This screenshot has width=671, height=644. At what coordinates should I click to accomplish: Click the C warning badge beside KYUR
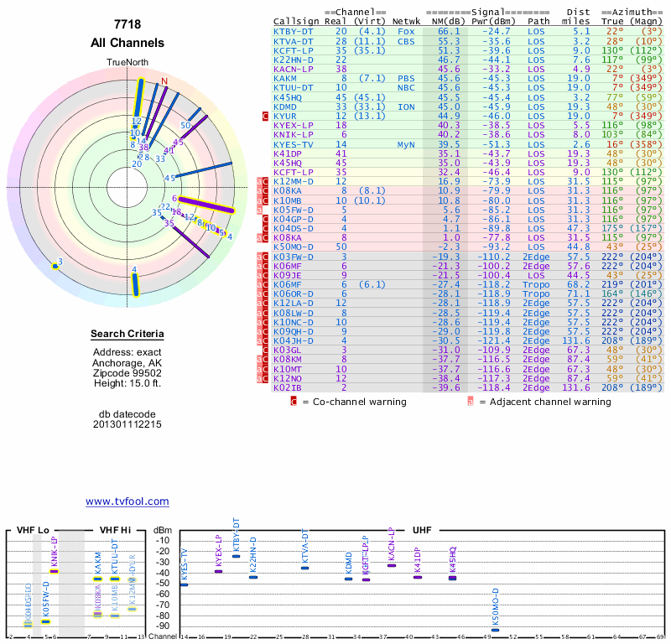265,116
